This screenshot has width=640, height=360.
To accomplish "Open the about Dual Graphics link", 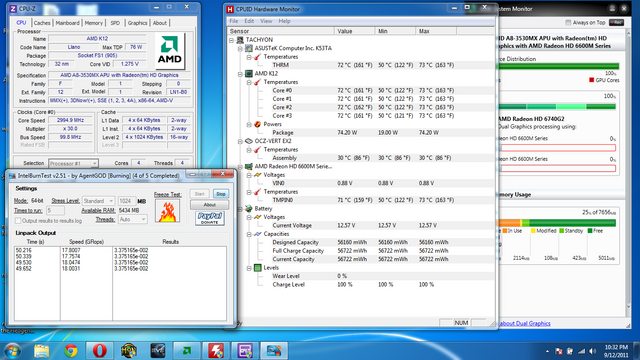I will 524,323.
